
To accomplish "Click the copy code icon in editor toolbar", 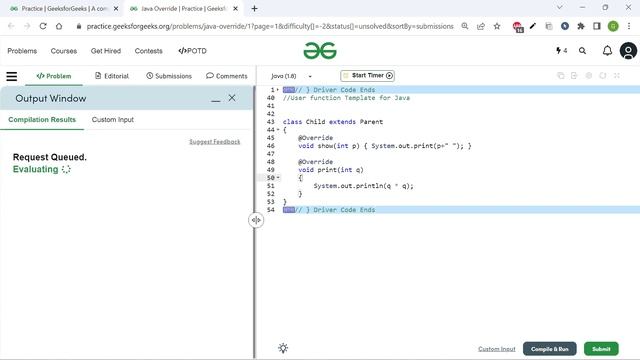I will tap(561, 76).
